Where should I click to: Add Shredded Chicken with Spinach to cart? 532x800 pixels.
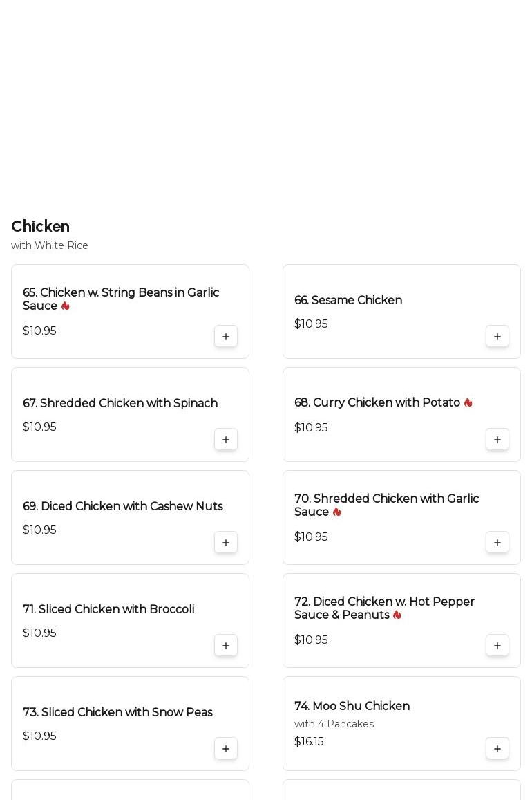pos(226,440)
